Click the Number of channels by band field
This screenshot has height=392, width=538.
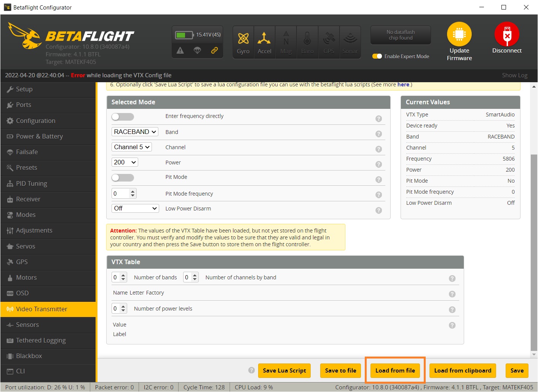coord(191,277)
